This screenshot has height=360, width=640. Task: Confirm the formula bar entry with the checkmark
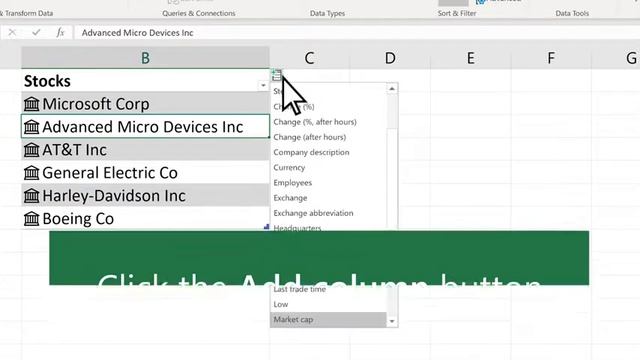tap(36, 32)
